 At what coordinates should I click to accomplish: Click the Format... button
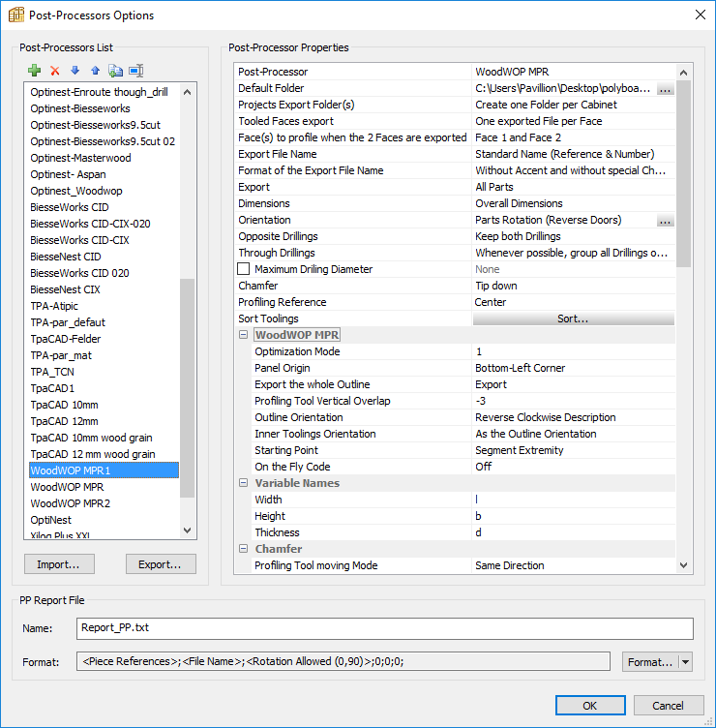pos(650,662)
